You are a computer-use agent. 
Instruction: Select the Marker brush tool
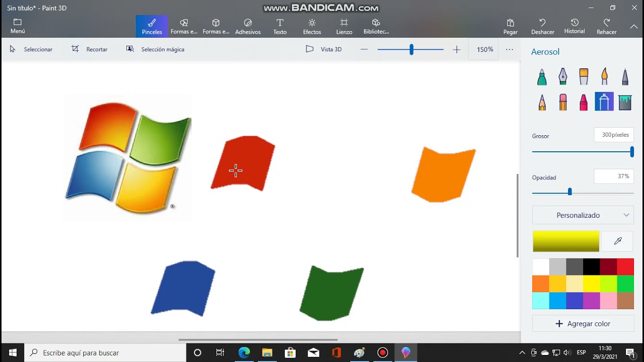542,77
